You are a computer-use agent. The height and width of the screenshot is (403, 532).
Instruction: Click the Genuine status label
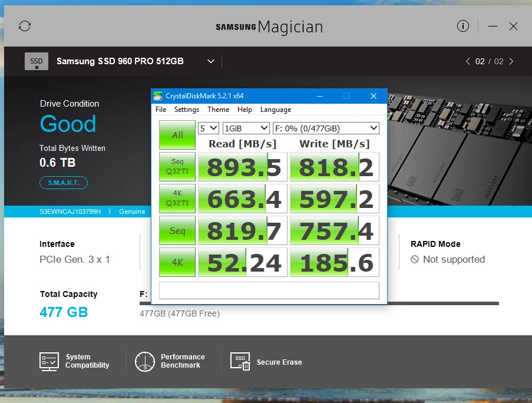pos(132,212)
